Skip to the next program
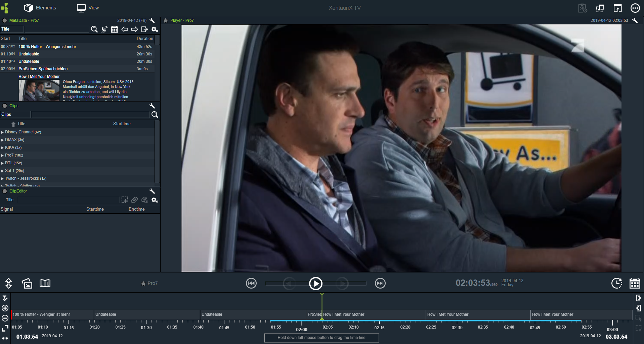The image size is (644, 344). [x=380, y=284]
